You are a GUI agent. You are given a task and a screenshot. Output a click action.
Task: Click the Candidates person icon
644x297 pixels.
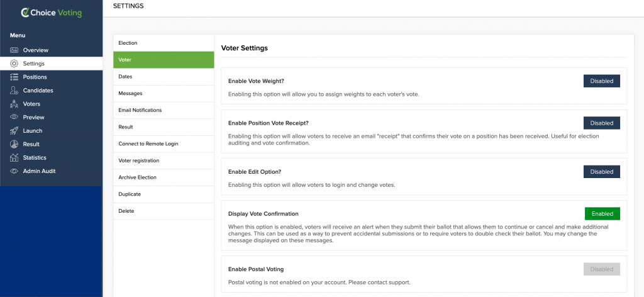click(14, 91)
